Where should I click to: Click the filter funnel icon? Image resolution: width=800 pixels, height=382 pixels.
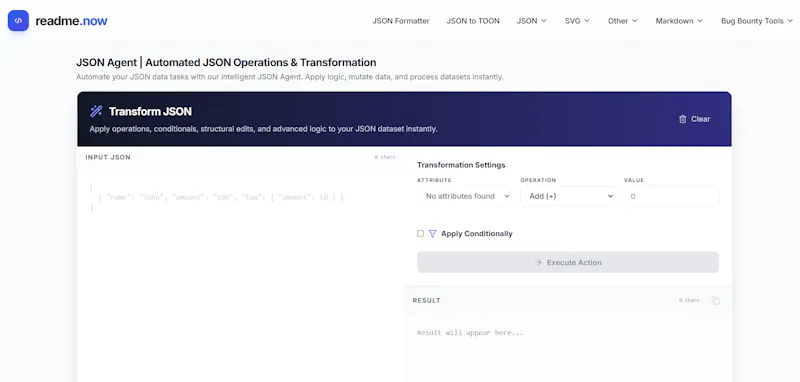(433, 234)
